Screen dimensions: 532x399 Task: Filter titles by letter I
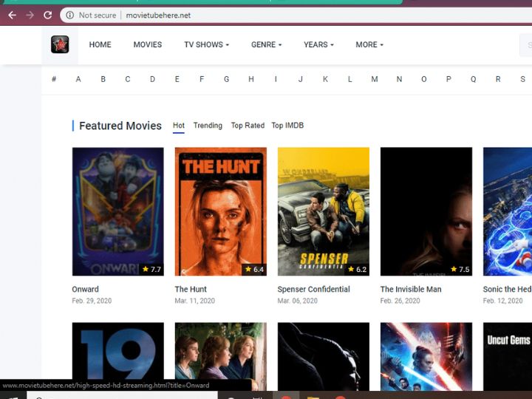(x=276, y=79)
